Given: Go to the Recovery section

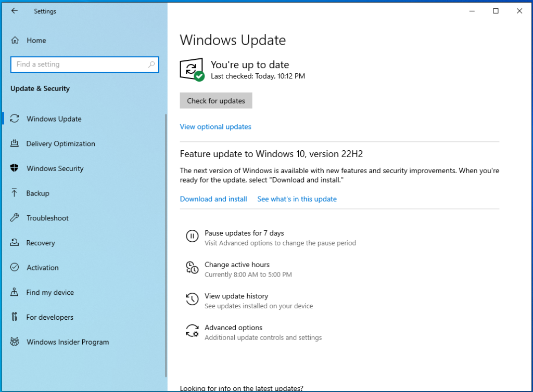Looking at the screenshot, I should pos(40,243).
